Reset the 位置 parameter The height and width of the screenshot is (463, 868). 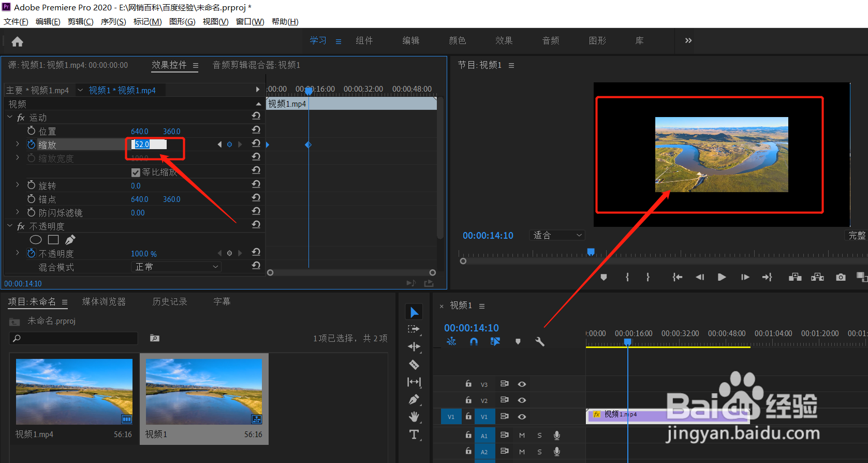256,130
